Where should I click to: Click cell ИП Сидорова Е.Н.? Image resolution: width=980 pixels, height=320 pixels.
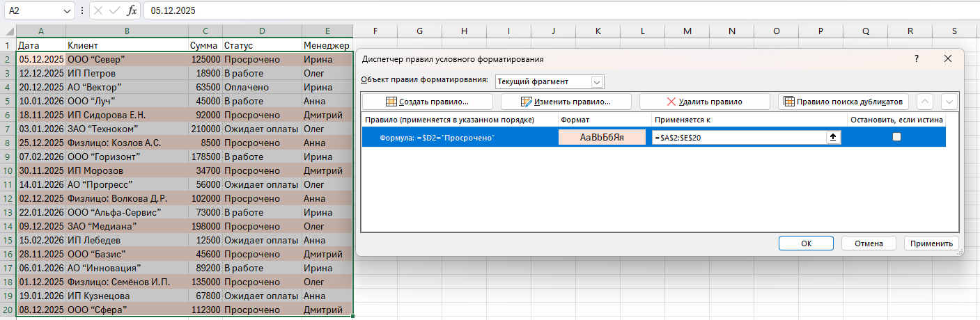[x=127, y=115]
